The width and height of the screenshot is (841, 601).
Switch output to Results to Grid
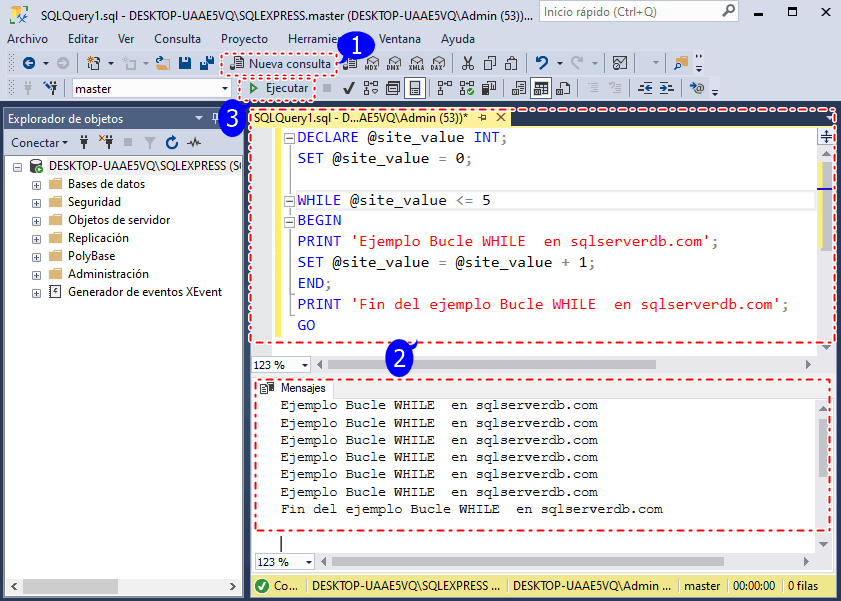pos(541,88)
